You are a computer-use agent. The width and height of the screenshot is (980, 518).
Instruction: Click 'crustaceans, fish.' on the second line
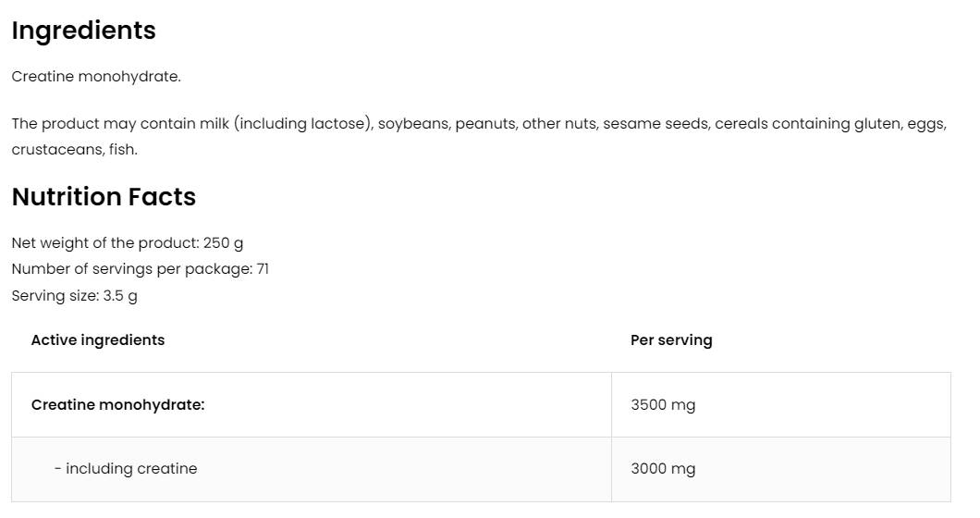(74, 150)
